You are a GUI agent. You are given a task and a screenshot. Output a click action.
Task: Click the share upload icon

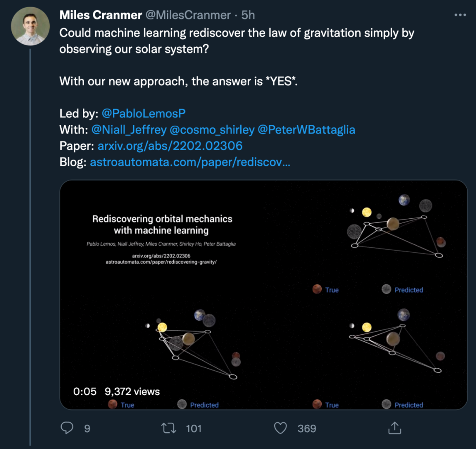pos(394,428)
